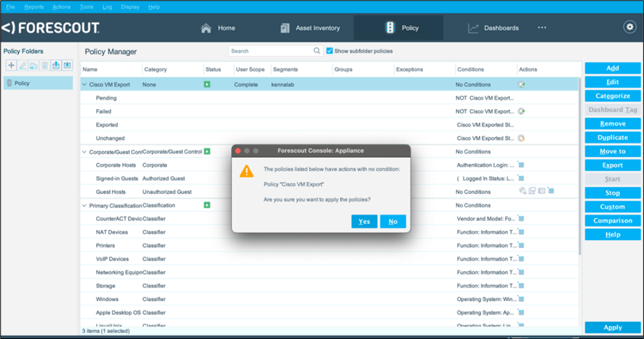This screenshot has width=644, height=339.
Task: Select the Storage classifier row
Action: [330, 286]
